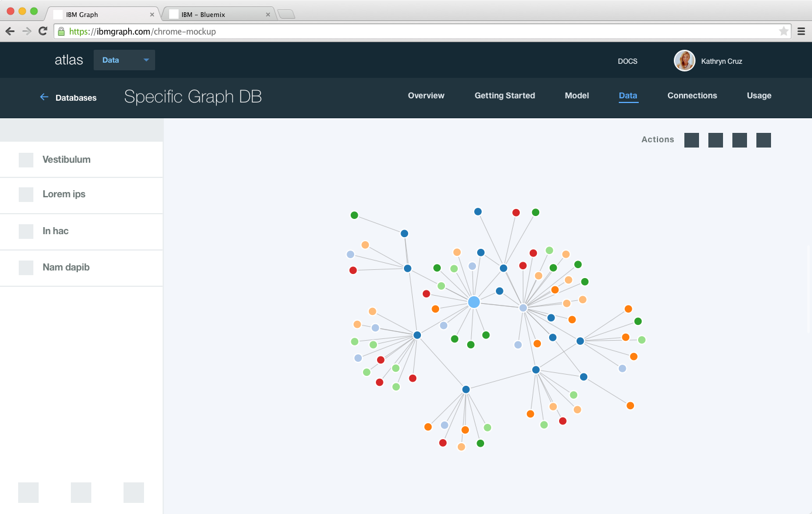Switch to the Overview tab
The height and width of the screenshot is (514, 812).
coord(426,95)
